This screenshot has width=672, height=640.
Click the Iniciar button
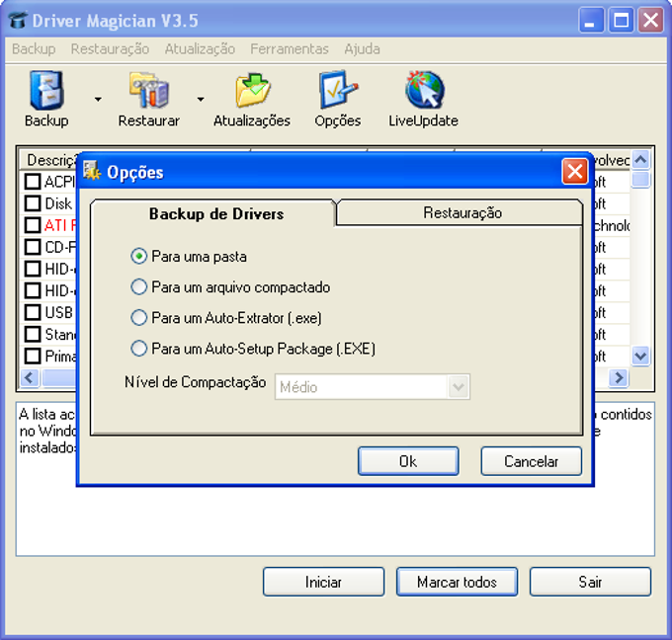click(323, 582)
